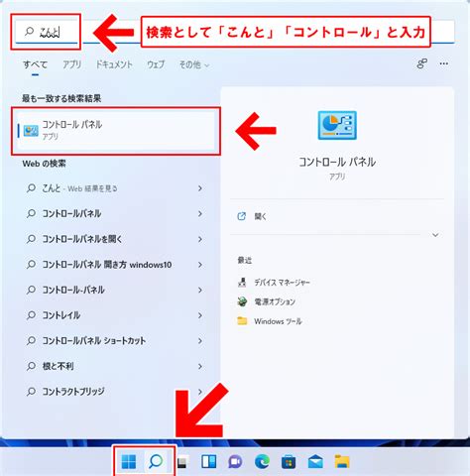Image resolution: width=470 pixels, height=476 pixels.
Task: Expand chevron beside 根と不利
Action: pyautogui.click(x=200, y=366)
